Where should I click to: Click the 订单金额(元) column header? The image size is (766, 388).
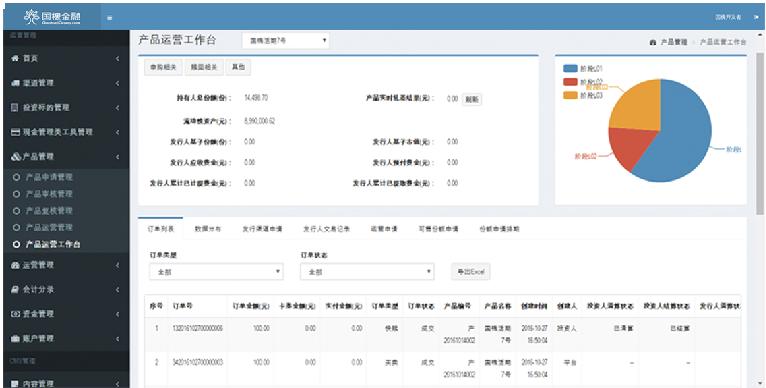click(x=251, y=306)
